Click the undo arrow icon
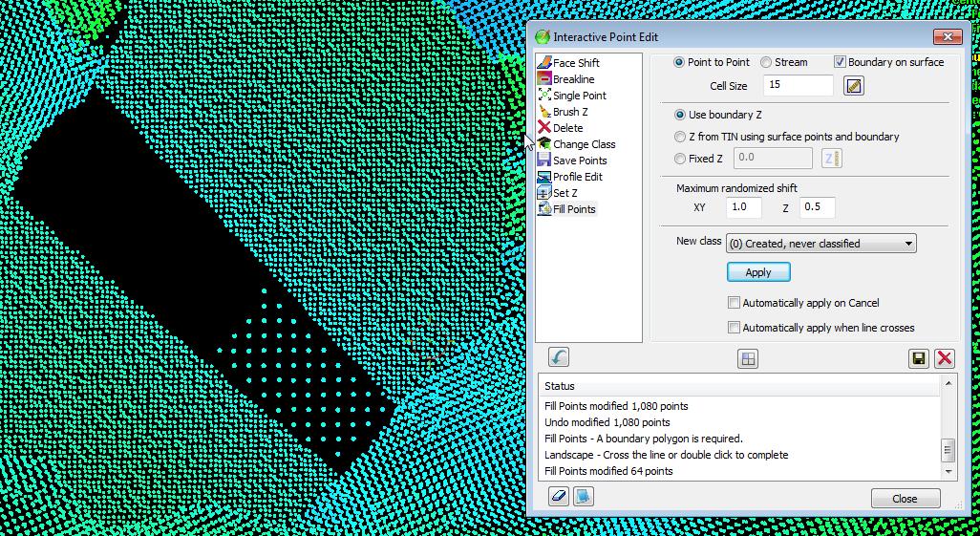The image size is (980, 536). [558, 357]
